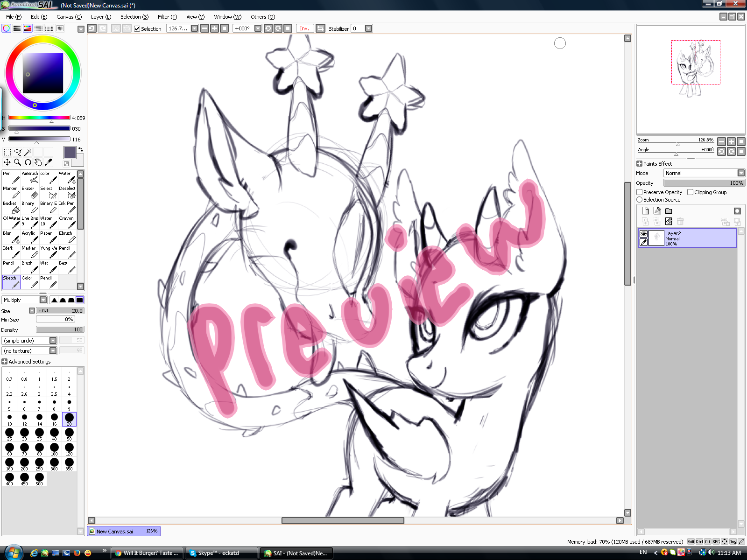Choose the Ink Pen tool
Viewport: 747px width, 560px height.
(67, 207)
